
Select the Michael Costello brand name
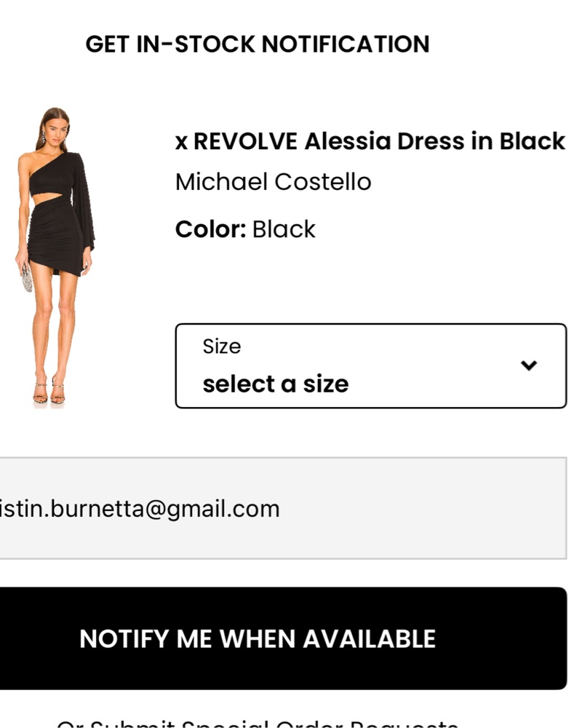pos(273,182)
